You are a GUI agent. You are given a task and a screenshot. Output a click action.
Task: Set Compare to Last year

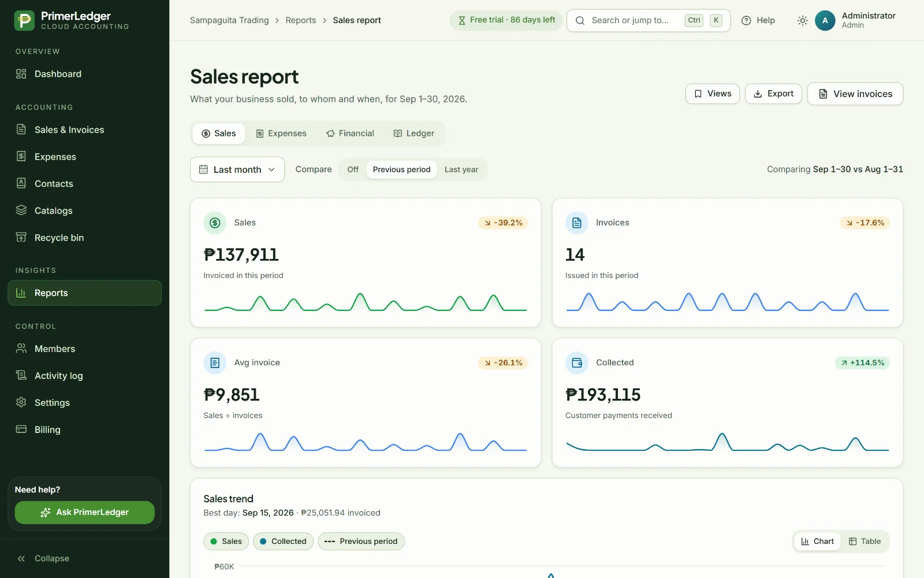click(x=461, y=169)
